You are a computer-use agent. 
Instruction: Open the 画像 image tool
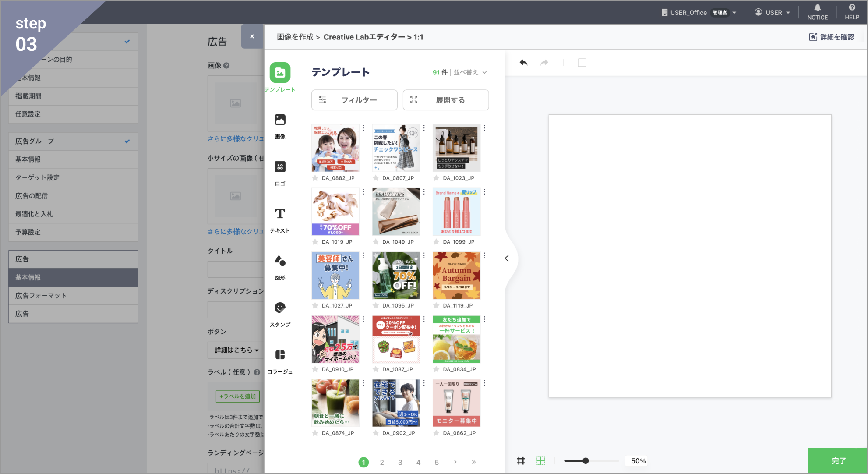[280, 120]
